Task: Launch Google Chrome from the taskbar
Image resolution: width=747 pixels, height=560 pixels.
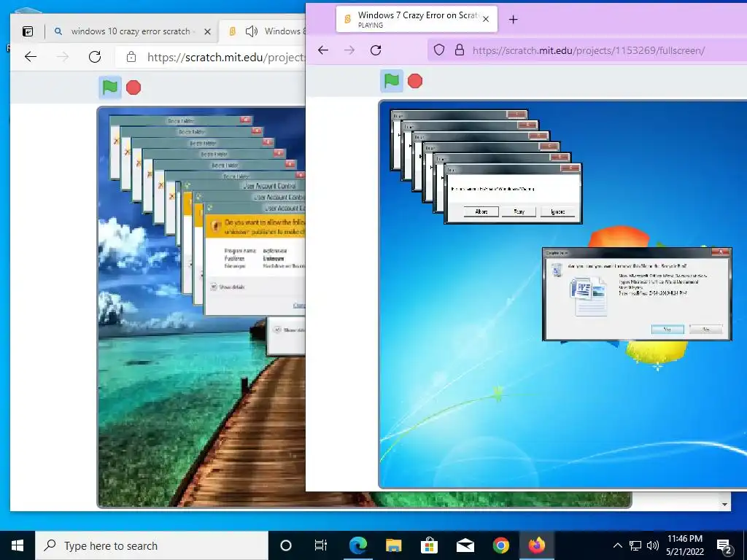Action: [x=500, y=545]
